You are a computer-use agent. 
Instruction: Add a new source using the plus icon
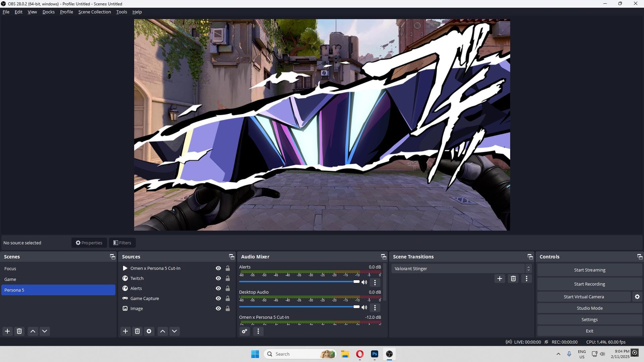[125, 331]
